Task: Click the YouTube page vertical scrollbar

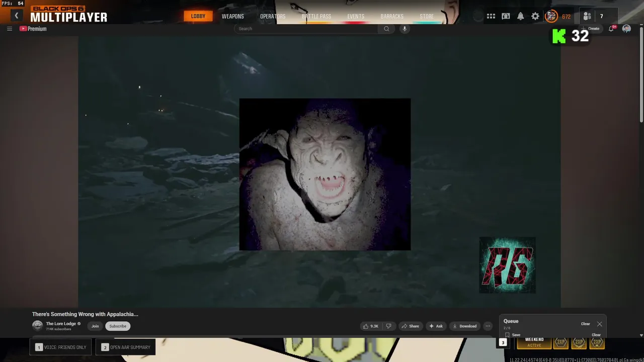Action: tap(641, 75)
